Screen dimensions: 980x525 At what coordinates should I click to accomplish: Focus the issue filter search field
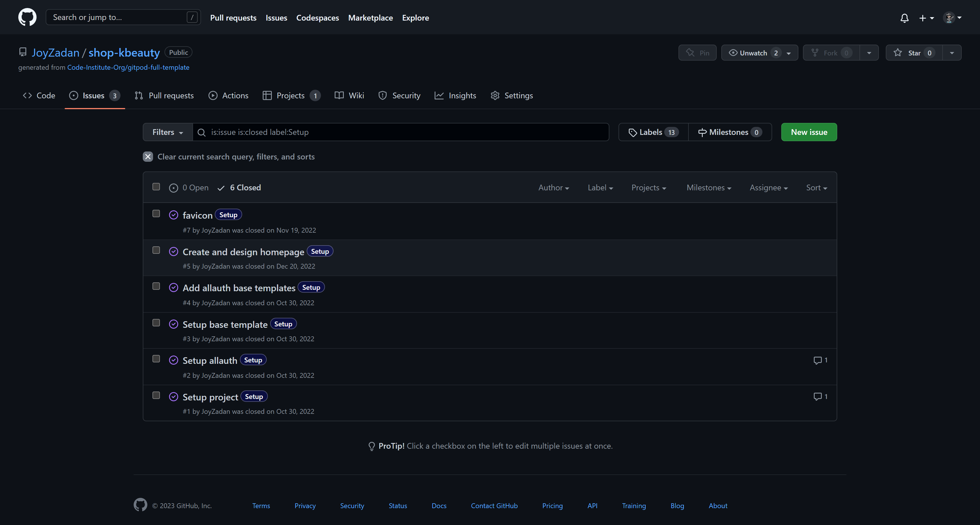click(x=401, y=132)
